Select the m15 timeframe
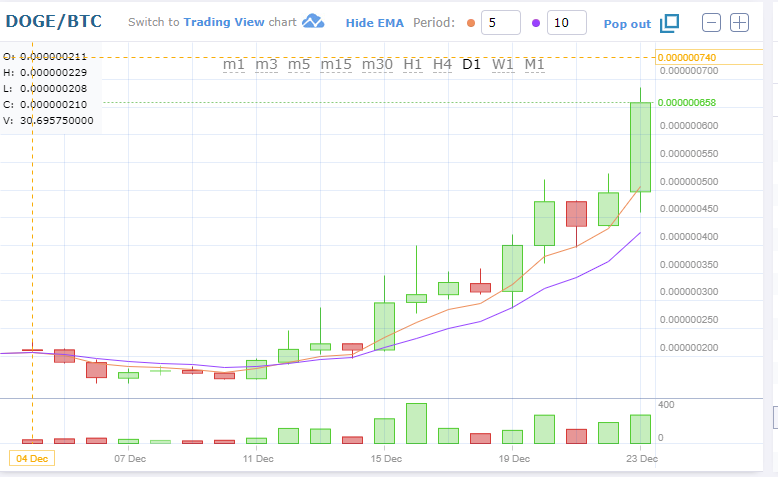This screenshot has height=477, width=778. 336,65
